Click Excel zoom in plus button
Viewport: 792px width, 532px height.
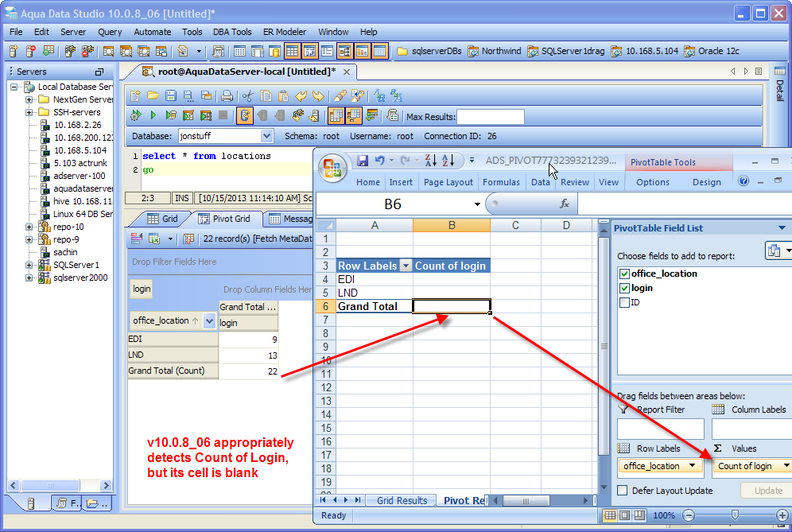point(782,515)
